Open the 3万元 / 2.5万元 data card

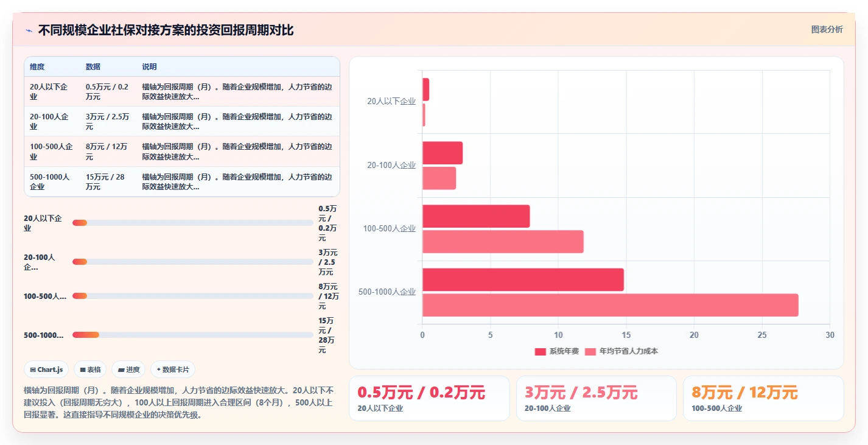[x=597, y=398]
